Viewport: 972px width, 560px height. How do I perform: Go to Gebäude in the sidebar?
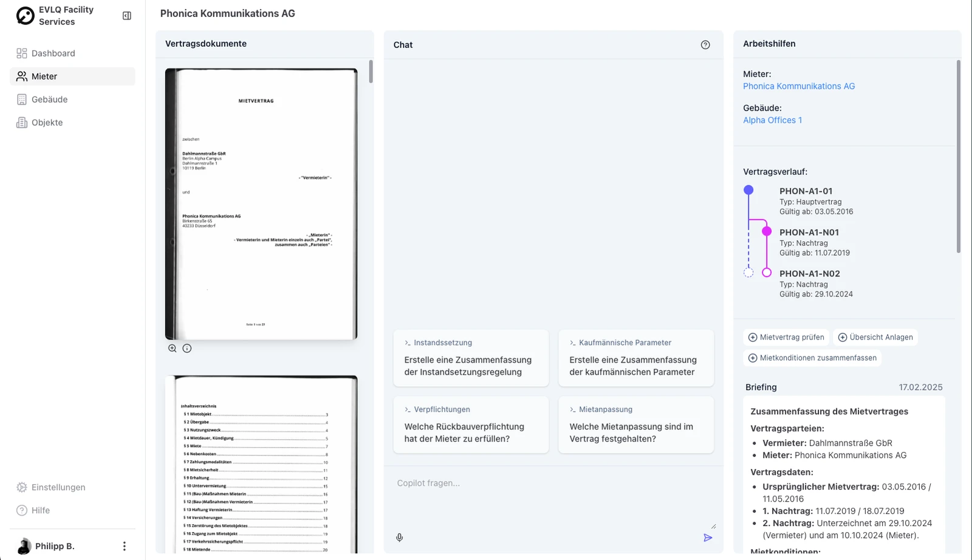[x=72, y=100]
